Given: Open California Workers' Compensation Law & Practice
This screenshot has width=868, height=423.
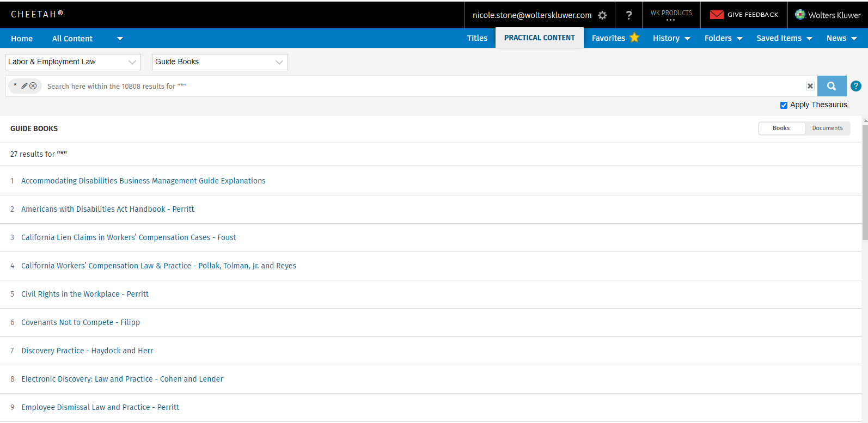Looking at the screenshot, I should [x=158, y=266].
